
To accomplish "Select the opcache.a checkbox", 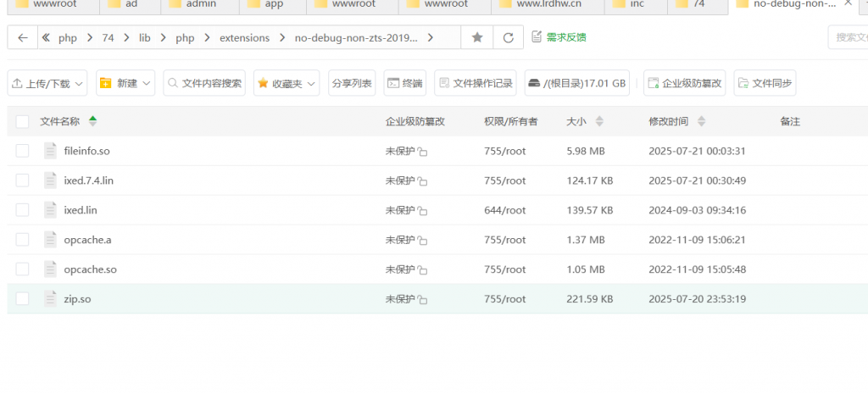I will click(x=22, y=240).
